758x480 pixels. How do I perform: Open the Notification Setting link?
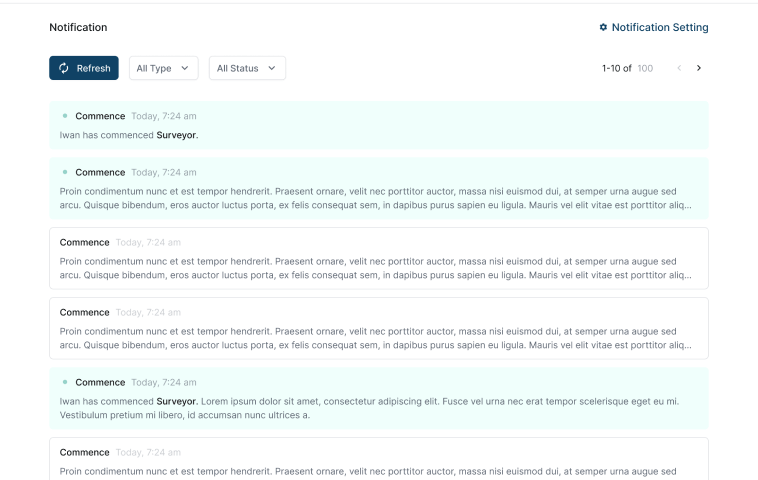click(x=654, y=28)
